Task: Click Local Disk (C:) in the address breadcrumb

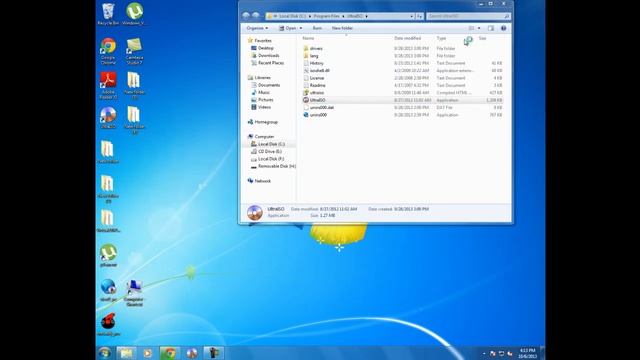Action: pos(292,16)
